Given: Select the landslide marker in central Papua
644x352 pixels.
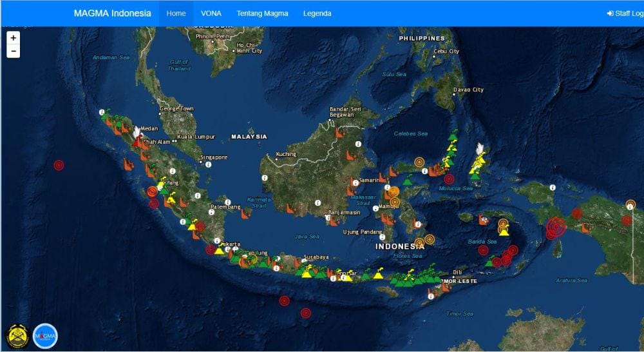Looking at the screenshot, I should click(586, 228).
